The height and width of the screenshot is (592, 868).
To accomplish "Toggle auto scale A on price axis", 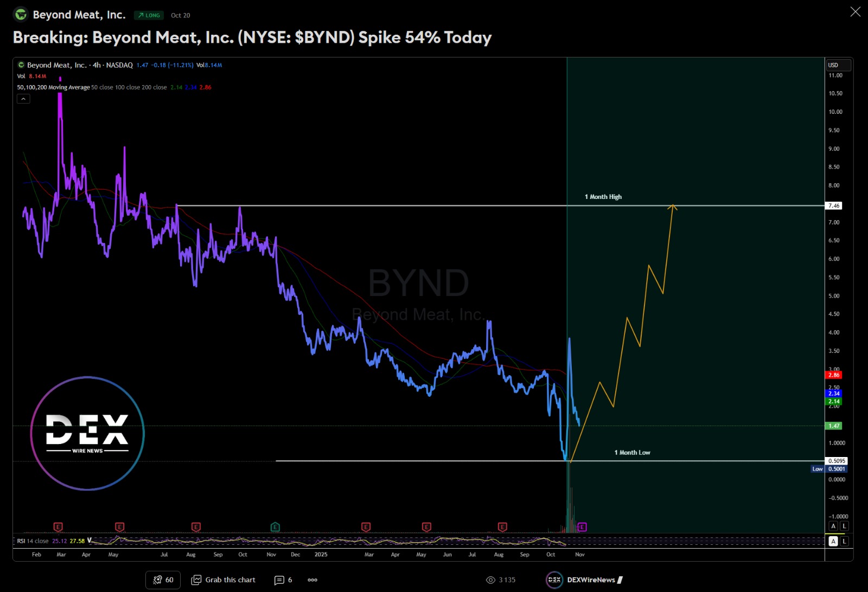I will (834, 526).
